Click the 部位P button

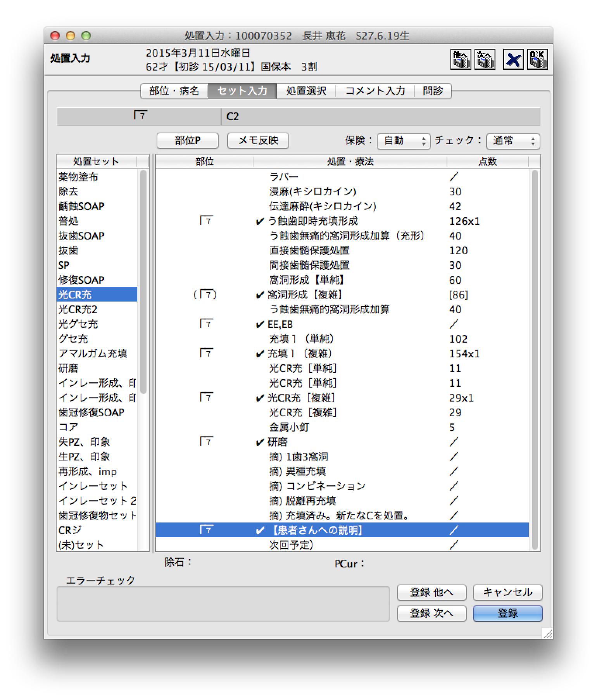[x=188, y=141]
